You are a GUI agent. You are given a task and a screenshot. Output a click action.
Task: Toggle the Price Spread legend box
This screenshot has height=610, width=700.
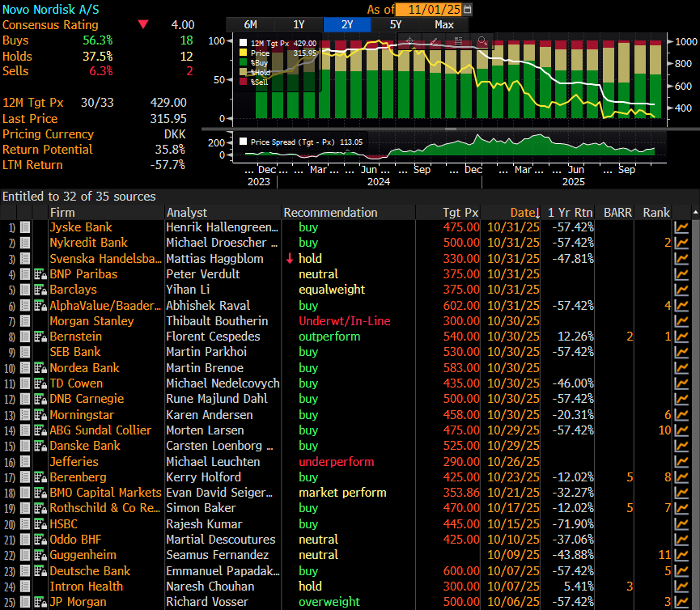point(244,142)
